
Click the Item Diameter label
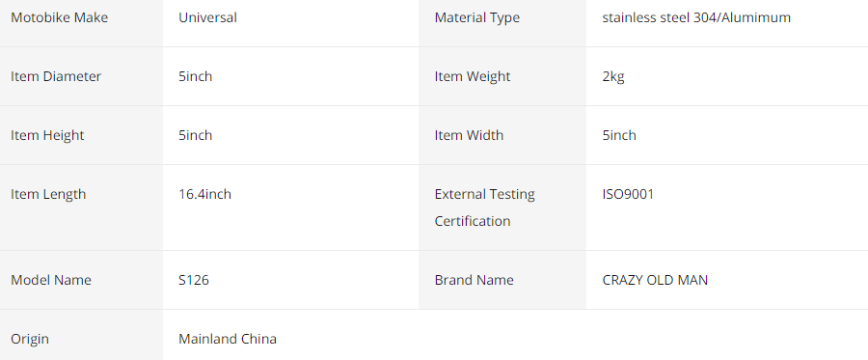56,76
